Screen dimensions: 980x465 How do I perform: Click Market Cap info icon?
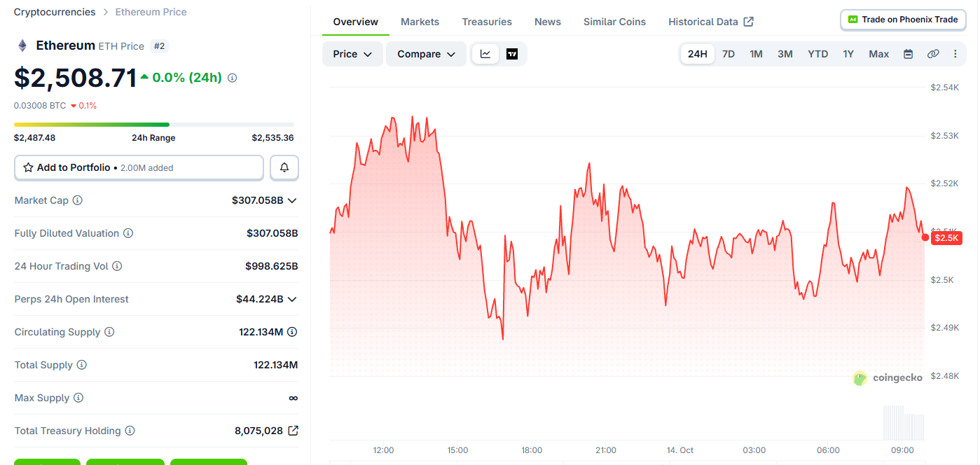(78, 200)
